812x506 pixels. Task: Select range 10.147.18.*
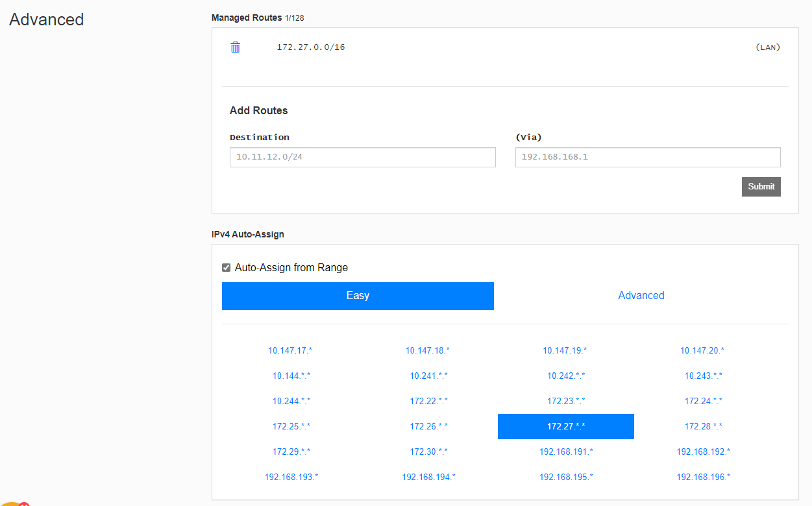(x=428, y=350)
